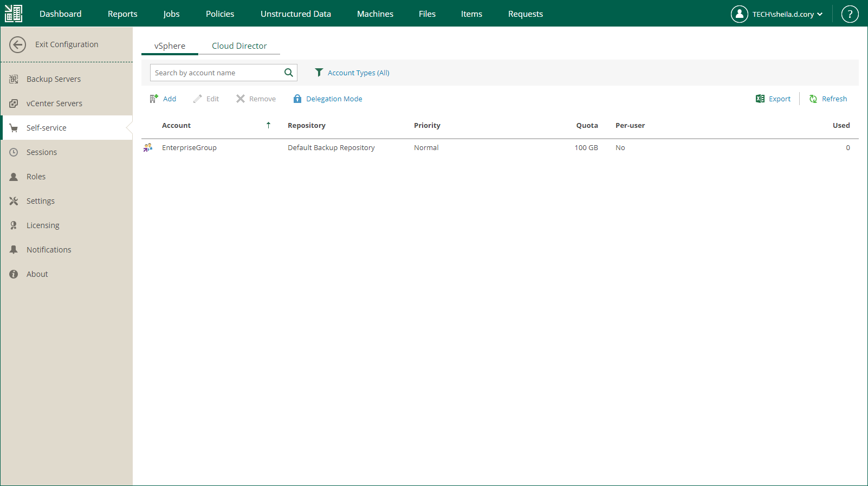Open the Unstructured Data menu
The image size is (868, 486).
pos(295,14)
